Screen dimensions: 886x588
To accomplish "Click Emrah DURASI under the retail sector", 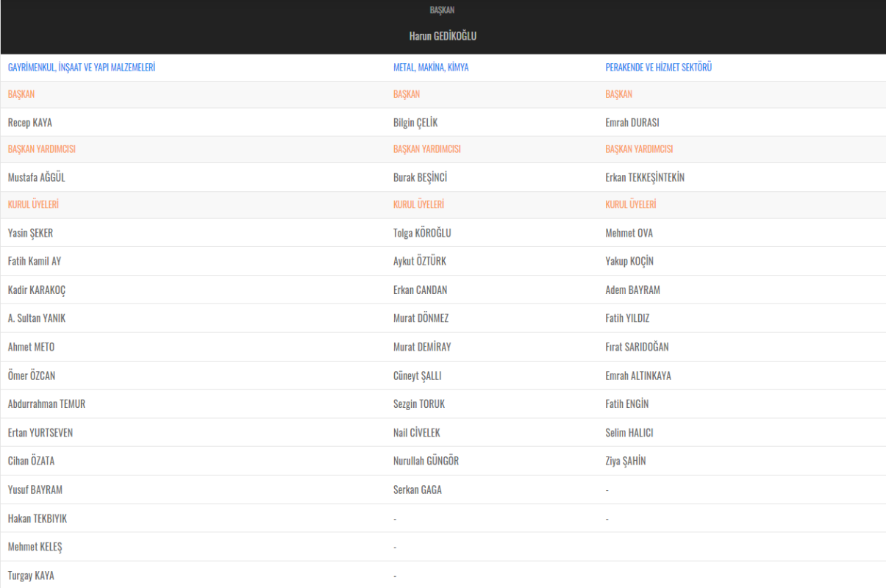I will [632, 123].
